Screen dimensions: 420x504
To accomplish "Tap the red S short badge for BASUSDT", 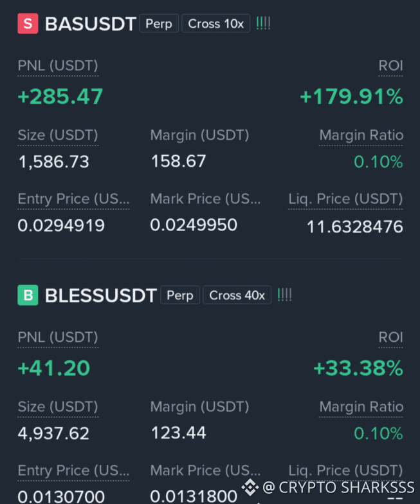I will (x=28, y=23).
